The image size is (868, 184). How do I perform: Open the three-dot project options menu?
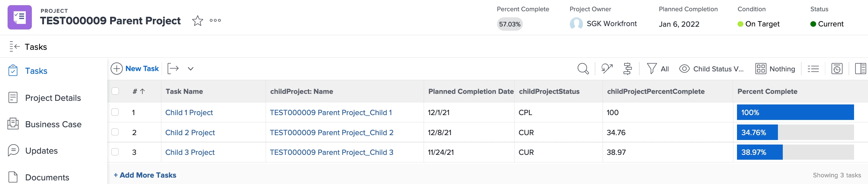[x=215, y=21]
